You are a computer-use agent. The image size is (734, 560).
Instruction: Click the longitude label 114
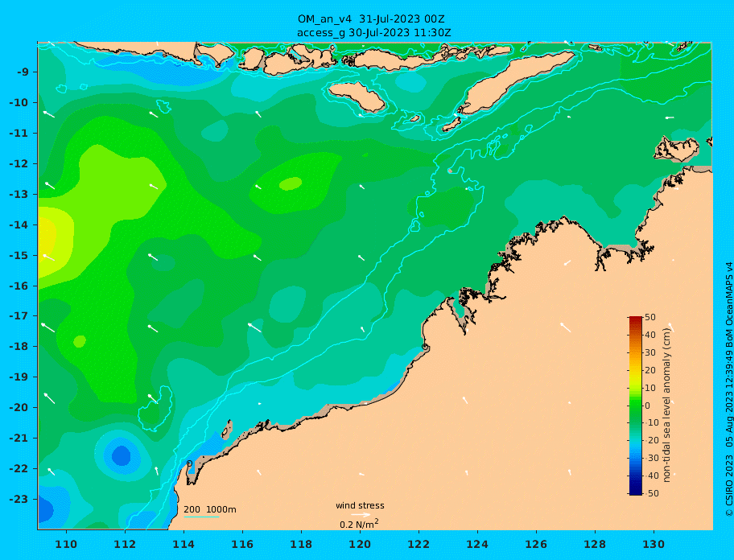(183, 544)
